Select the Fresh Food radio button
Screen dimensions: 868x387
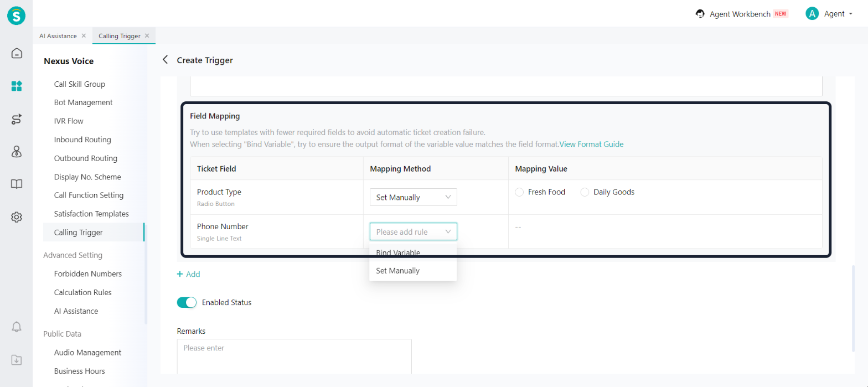pyautogui.click(x=519, y=192)
